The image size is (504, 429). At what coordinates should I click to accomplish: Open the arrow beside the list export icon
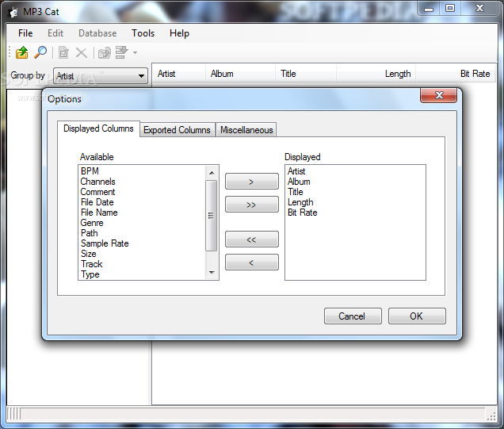(x=135, y=53)
